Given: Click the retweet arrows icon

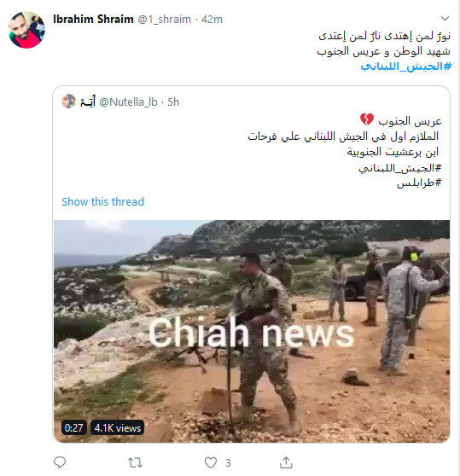Looking at the screenshot, I should click(135, 463).
